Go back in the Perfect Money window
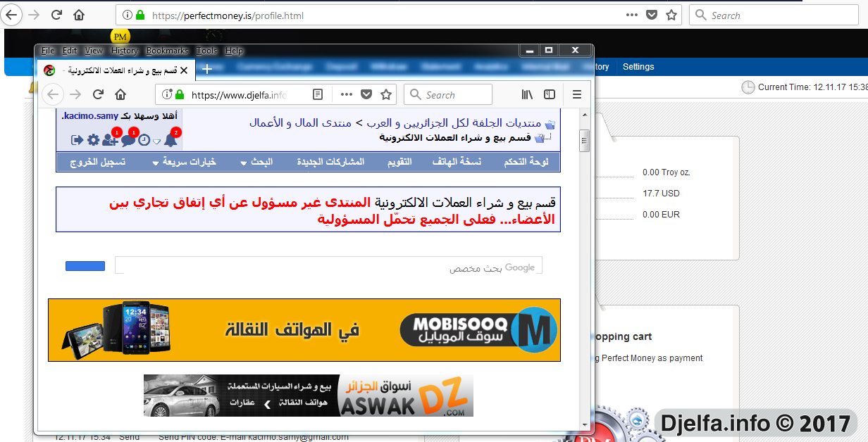The width and height of the screenshot is (868, 442). 13,15
